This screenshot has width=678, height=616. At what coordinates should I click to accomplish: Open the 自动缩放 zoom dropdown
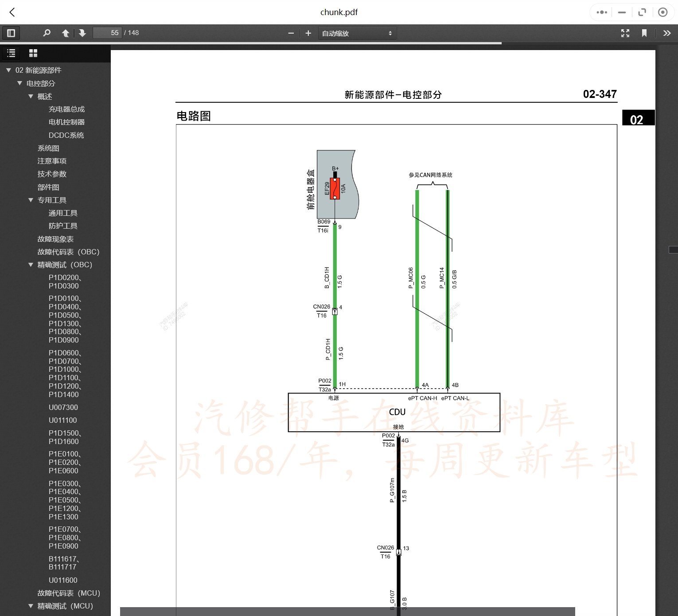click(357, 33)
